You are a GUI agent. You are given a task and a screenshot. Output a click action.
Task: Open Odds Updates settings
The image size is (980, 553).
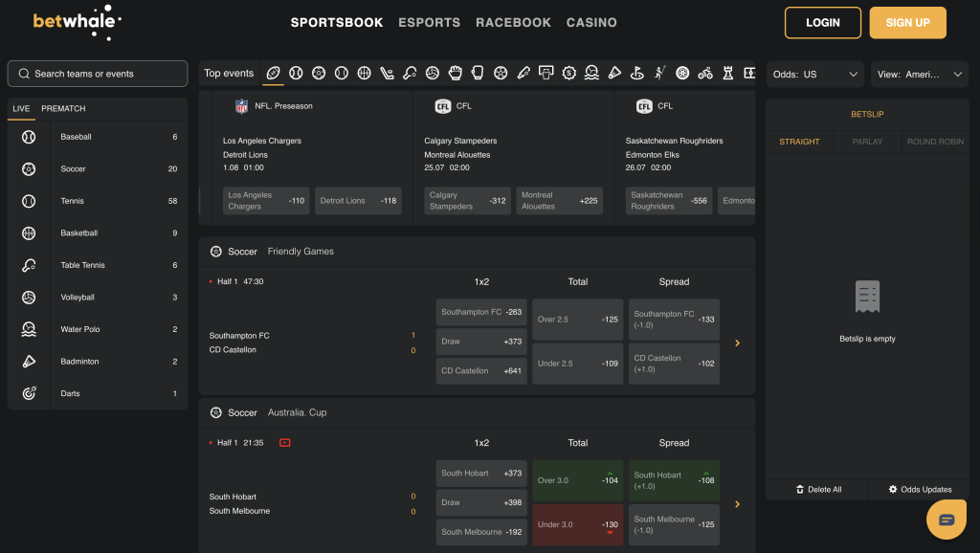(x=920, y=489)
